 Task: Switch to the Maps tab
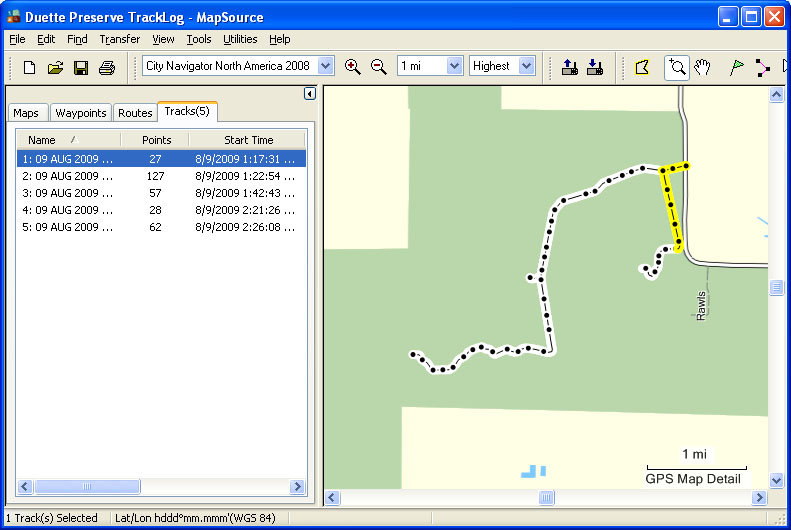point(26,113)
